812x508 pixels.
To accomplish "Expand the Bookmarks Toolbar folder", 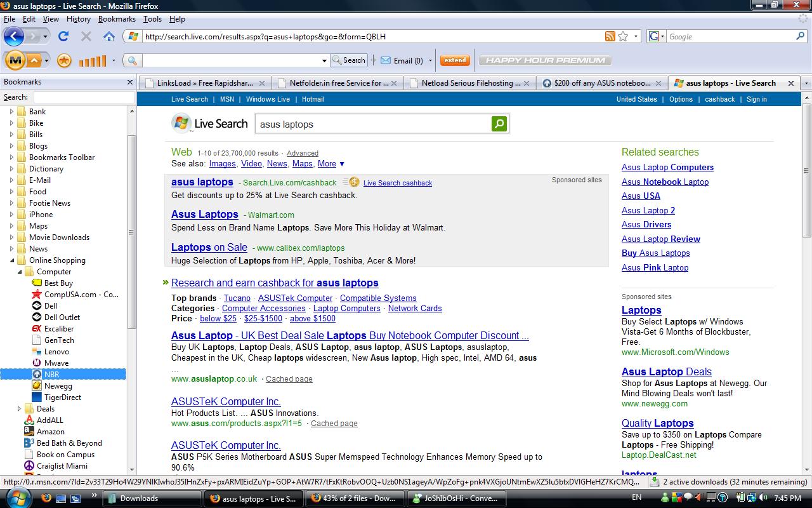I will click(x=11, y=157).
